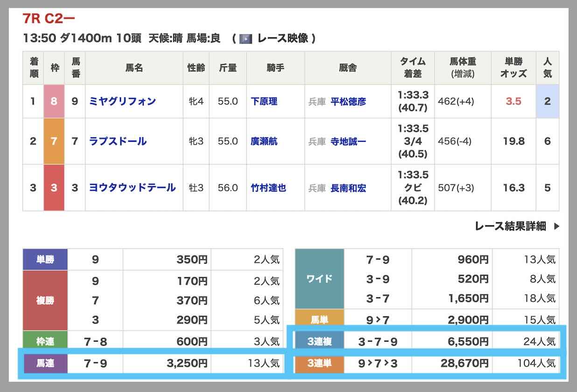
Task: Select the 3連複 payout label
Action: click(x=320, y=342)
